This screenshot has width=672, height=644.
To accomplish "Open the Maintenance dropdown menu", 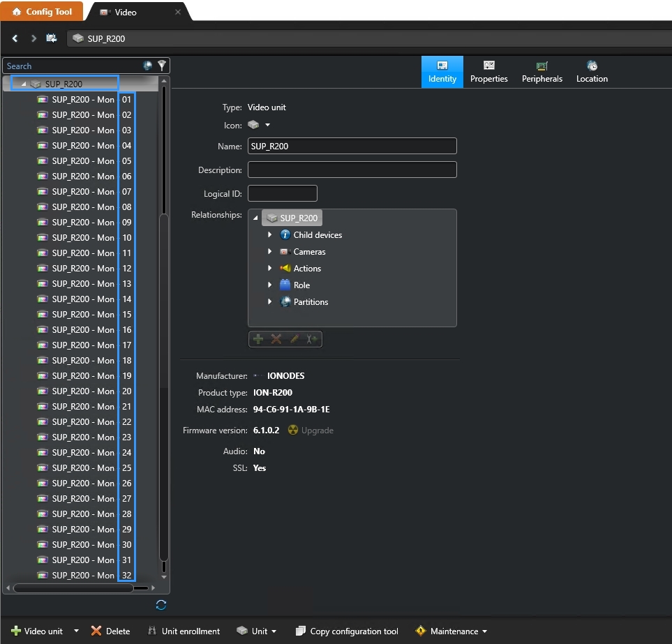I will pos(451,631).
